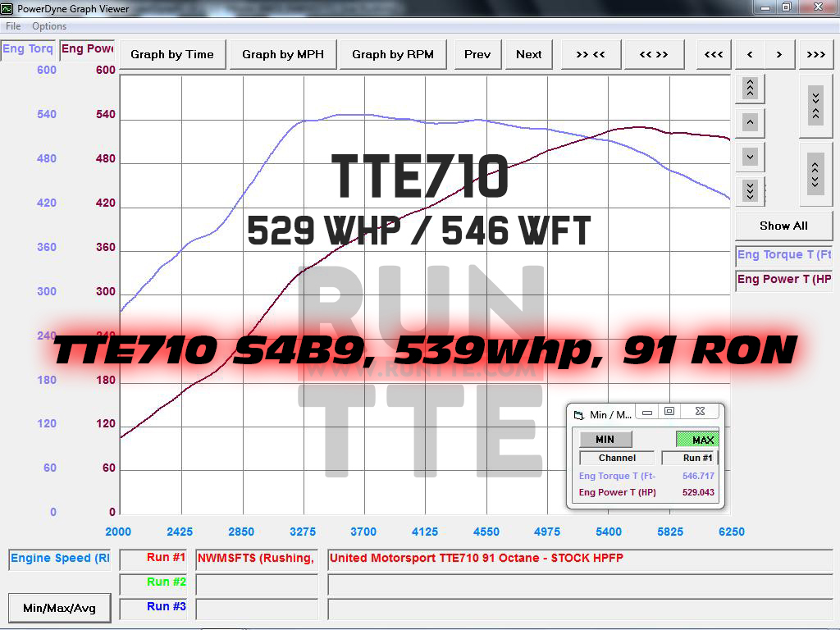Toggle the Eng Torque T channel legend

click(x=783, y=254)
